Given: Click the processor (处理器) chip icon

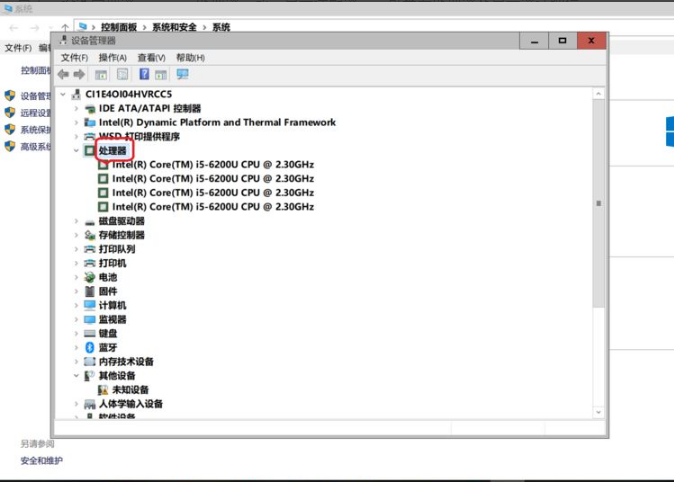Looking at the screenshot, I should click(90, 150).
